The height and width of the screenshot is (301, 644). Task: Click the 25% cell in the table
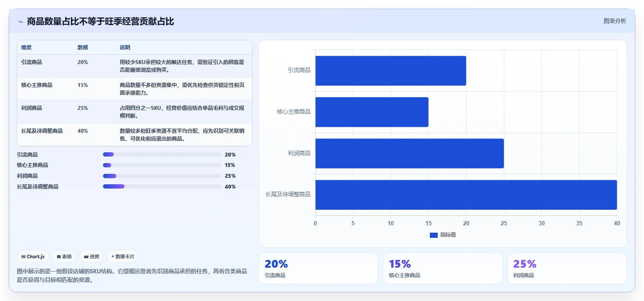[83, 108]
